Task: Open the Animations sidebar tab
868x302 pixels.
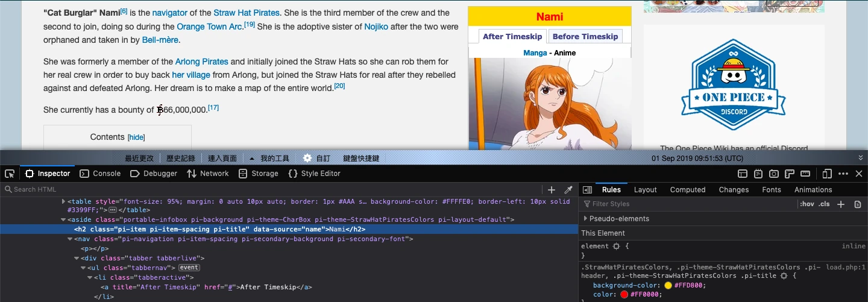Action: coord(813,190)
